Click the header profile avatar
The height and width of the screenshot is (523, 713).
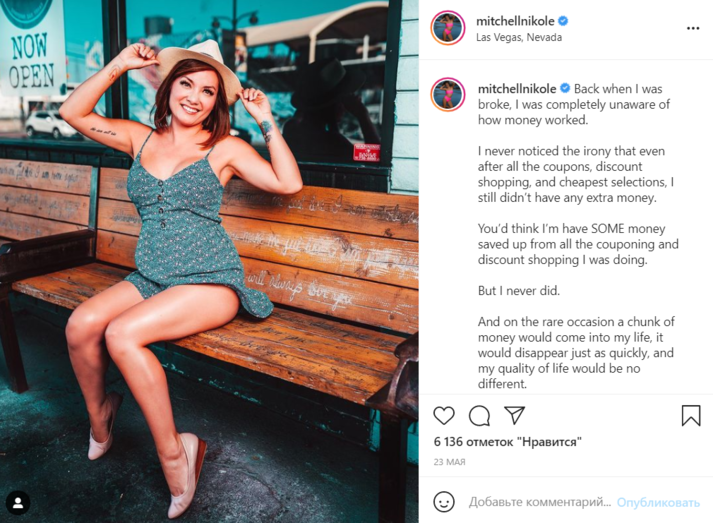(x=448, y=28)
